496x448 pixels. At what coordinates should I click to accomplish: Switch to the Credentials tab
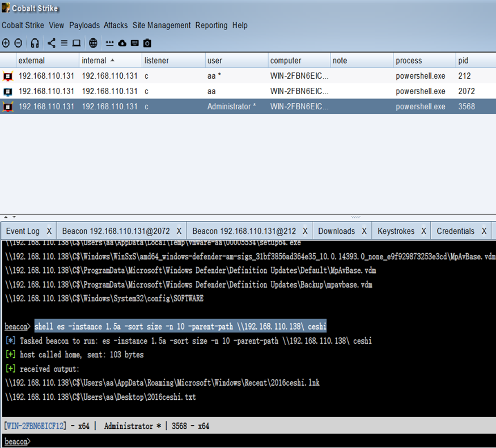[x=456, y=231]
